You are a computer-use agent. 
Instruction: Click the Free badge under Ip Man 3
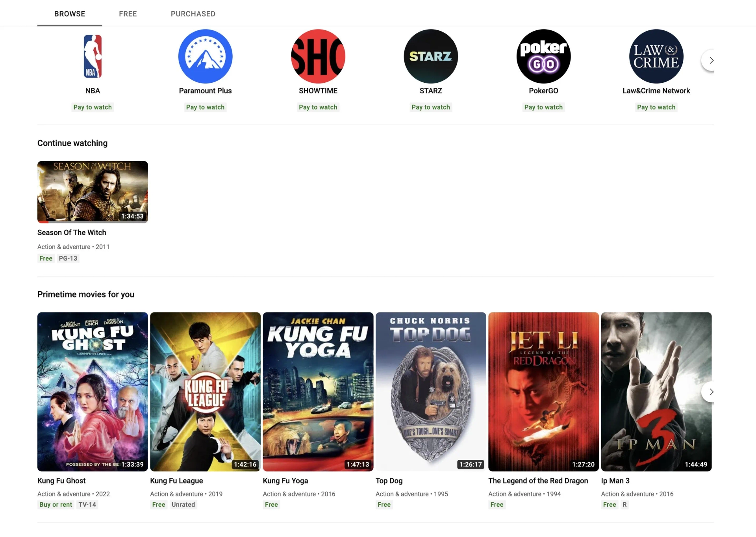(x=610, y=504)
